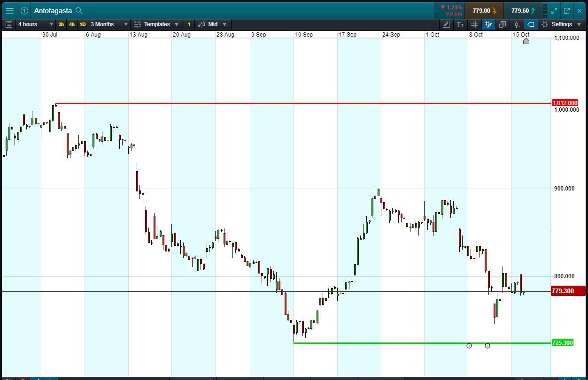Click the 1.24% price change indicator
The image size is (588, 380).
tap(451, 8)
